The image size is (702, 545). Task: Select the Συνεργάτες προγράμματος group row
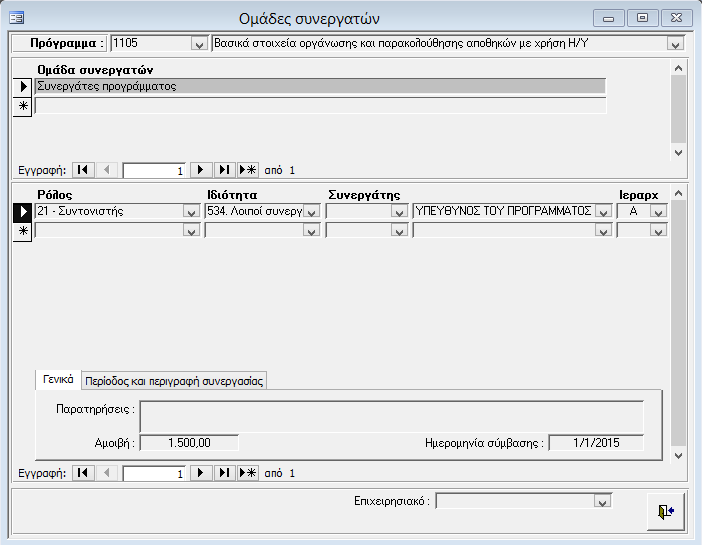coord(319,87)
